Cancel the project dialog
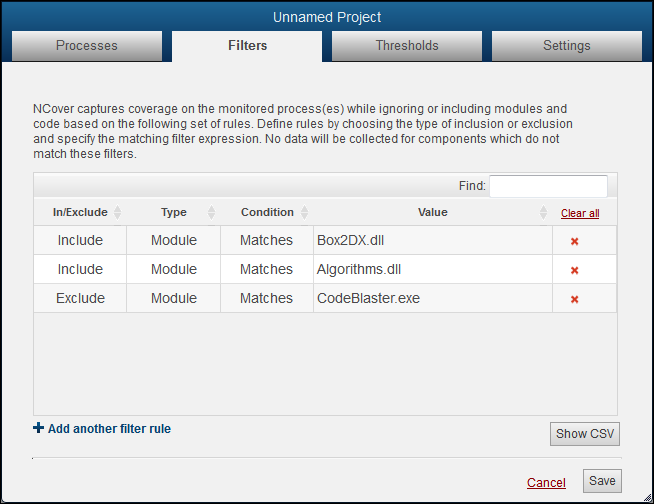 pos(546,483)
